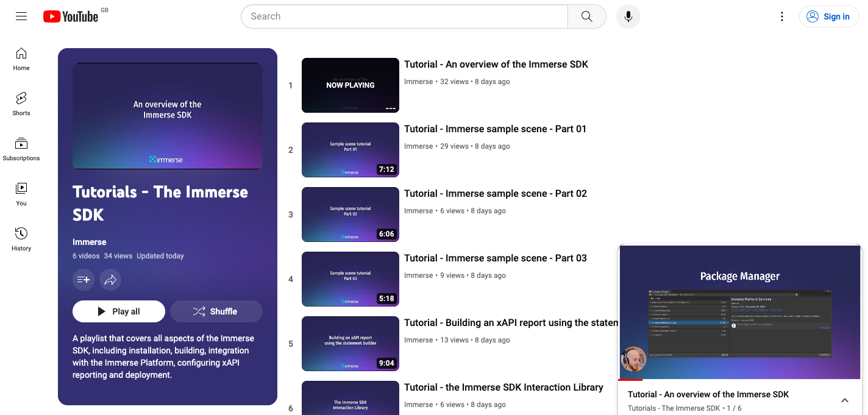Click the YouTube logo
Screen dimensions: 868x415
click(71, 16)
